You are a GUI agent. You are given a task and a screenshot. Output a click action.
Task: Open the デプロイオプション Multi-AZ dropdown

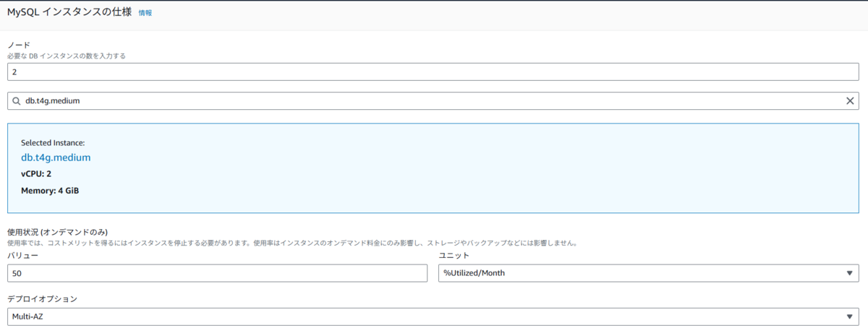click(x=433, y=317)
